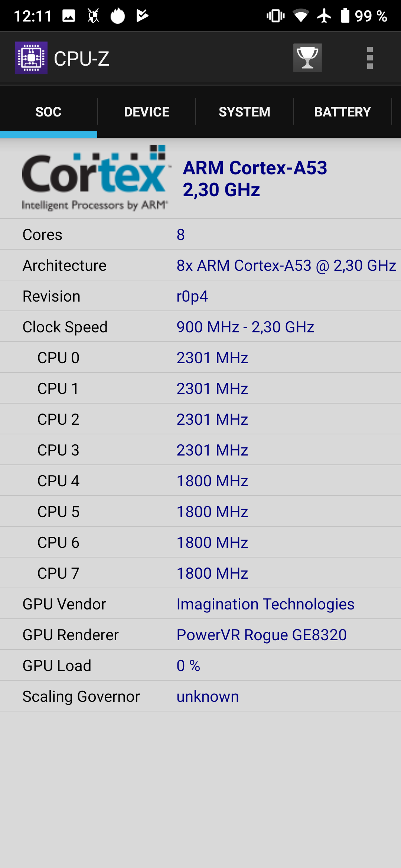
Task: Tap the Wi-Fi status bar icon
Action: point(301,16)
